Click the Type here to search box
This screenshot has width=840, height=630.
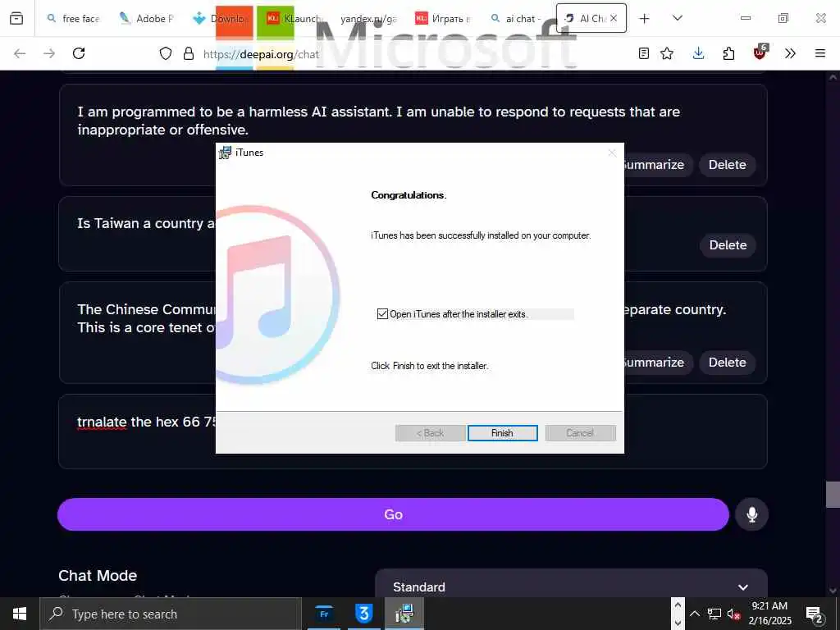coord(171,614)
